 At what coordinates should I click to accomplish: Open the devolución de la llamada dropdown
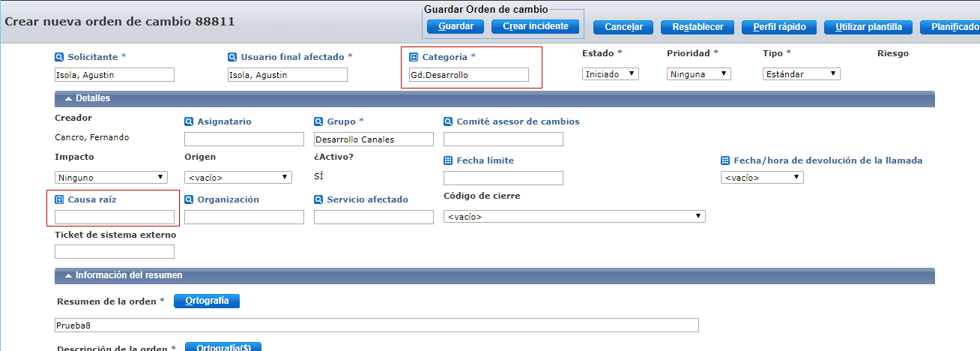coord(763,178)
